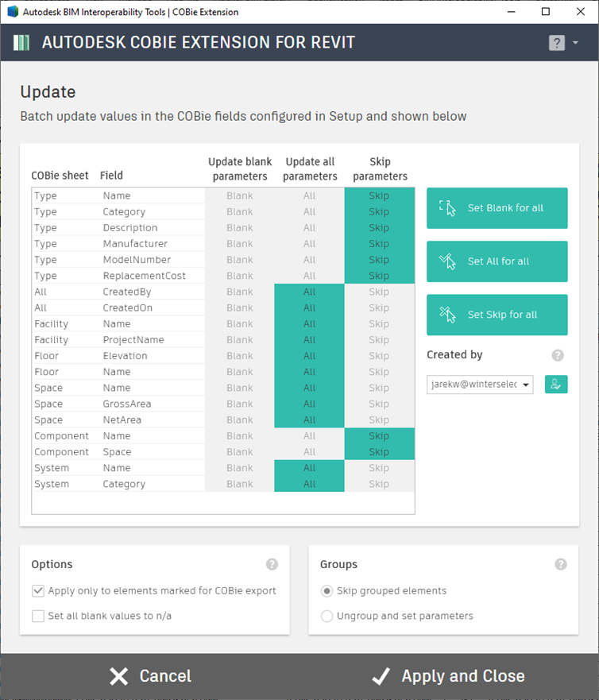The image size is (599, 700).
Task: Click the Autodesk COBie Extension logo icon
Action: coord(21,43)
